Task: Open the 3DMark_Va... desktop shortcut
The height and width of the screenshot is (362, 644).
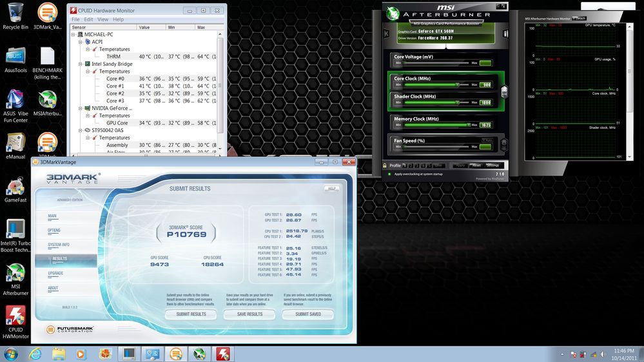Action: point(47,16)
